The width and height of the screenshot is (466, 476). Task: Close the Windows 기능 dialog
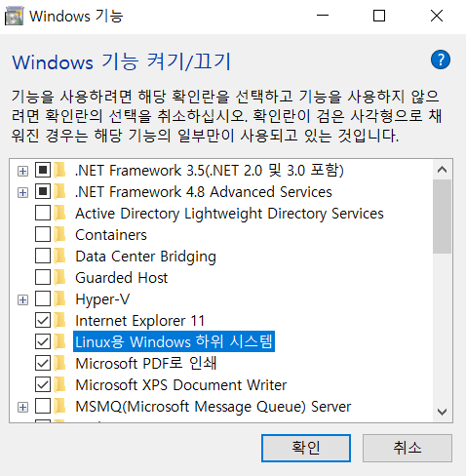pyautogui.click(x=437, y=16)
